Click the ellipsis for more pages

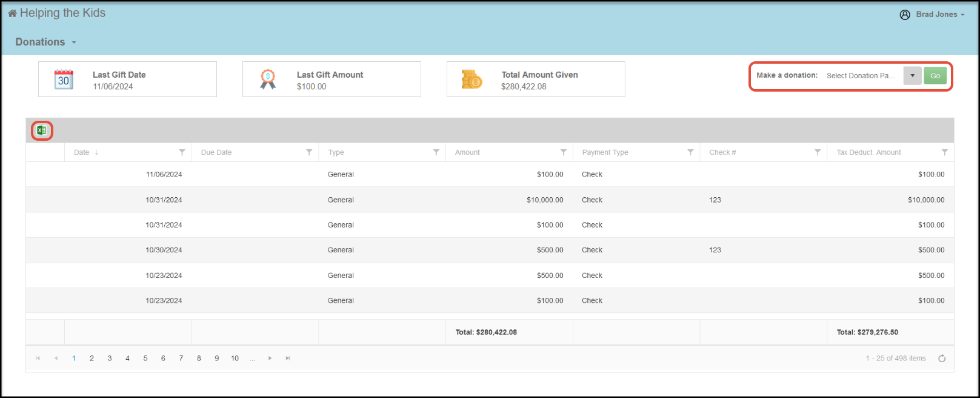(x=253, y=359)
